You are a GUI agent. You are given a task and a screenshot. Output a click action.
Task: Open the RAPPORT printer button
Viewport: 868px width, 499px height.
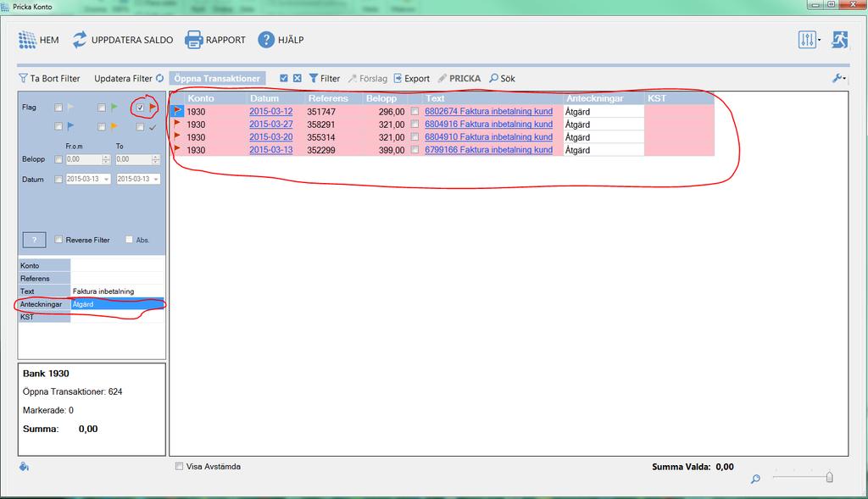click(214, 40)
